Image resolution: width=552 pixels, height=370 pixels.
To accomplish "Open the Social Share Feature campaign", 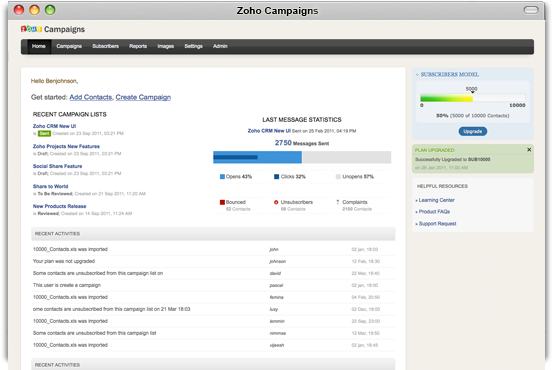I will pos(57,167).
